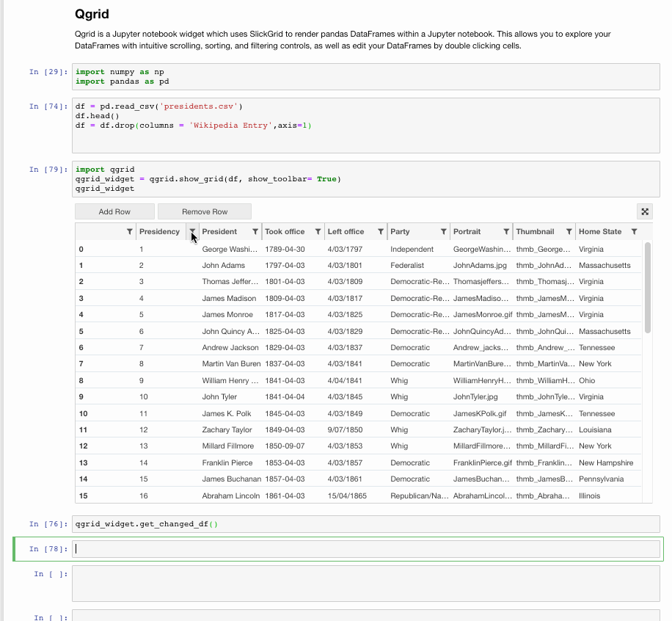Open the index column filter funnel
Image resolution: width=672 pixels, height=621 pixels.
coord(128,231)
